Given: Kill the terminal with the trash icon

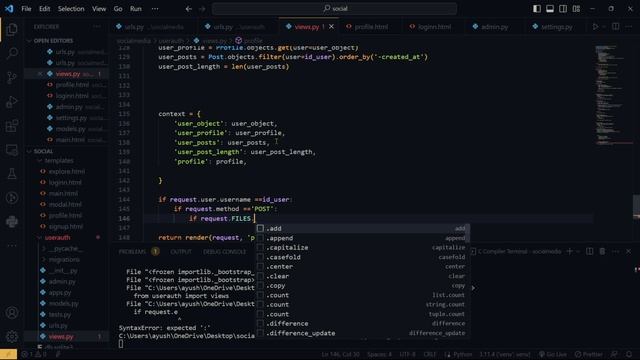Looking at the screenshot, I should tap(602, 251).
